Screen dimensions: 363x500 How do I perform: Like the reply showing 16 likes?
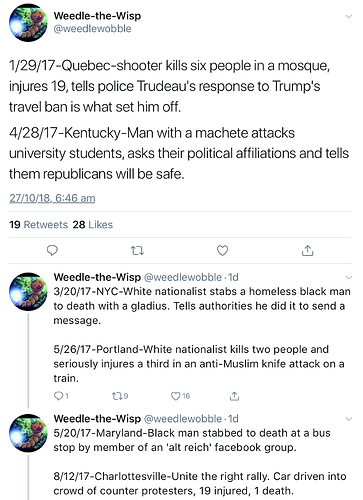pos(180,396)
